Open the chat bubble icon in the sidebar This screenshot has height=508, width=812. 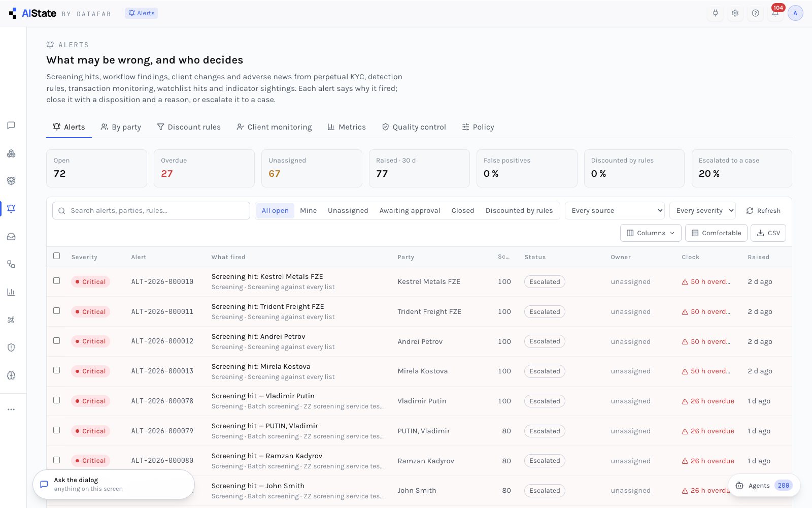11,125
